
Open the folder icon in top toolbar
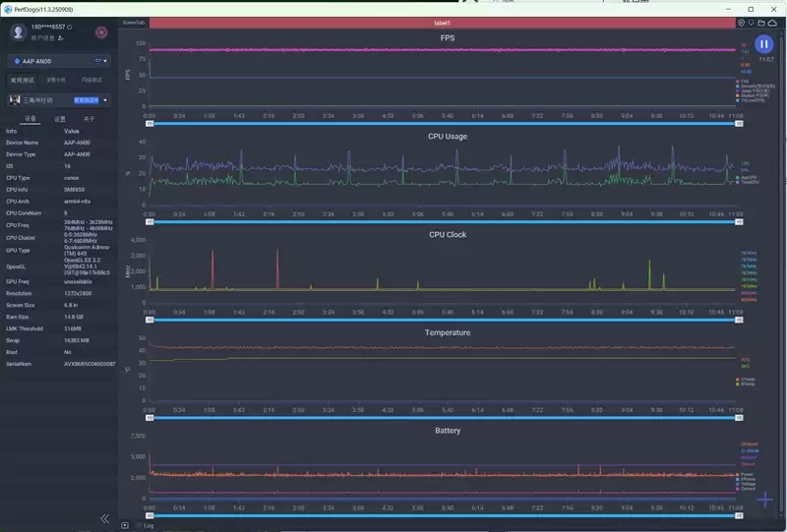point(762,22)
